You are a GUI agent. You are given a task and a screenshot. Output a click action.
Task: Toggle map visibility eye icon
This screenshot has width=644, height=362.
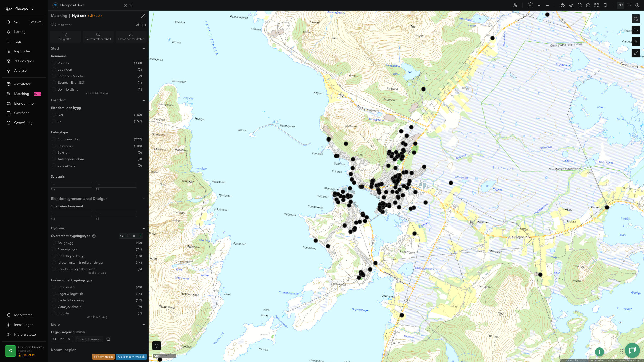click(571, 5)
